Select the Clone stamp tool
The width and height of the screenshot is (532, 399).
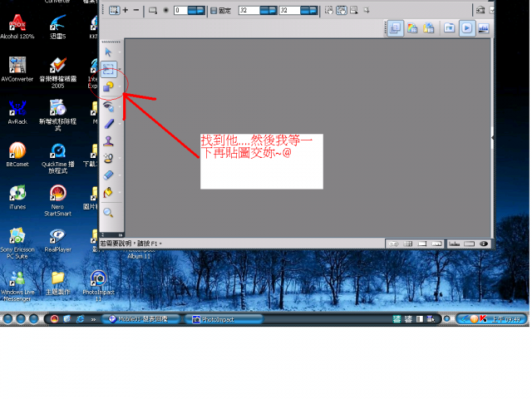[108, 140]
